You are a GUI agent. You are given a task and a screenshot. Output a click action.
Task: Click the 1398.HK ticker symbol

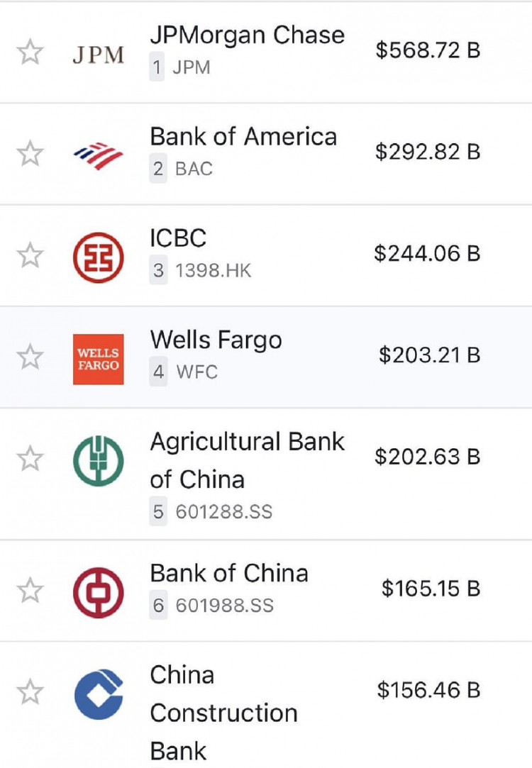pos(213,270)
